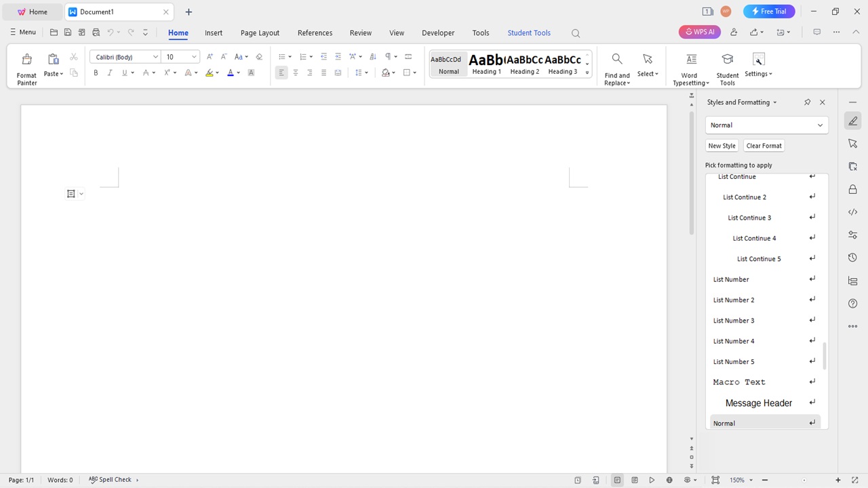
Task: Open the font name dropdown
Action: click(x=155, y=57)
